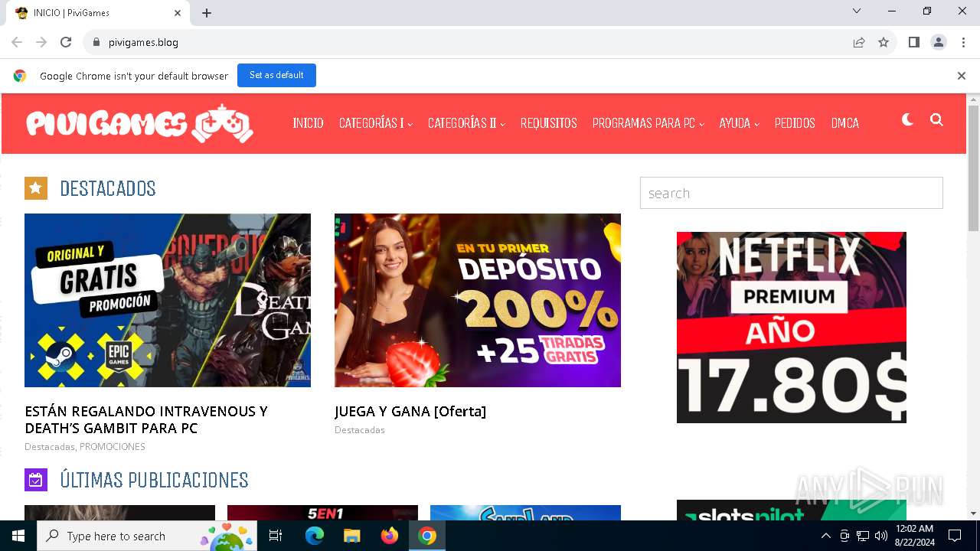Launch Microsoft Edge from taskbar
This screenshot has height=551, width=980.
(x=315, y=536)
